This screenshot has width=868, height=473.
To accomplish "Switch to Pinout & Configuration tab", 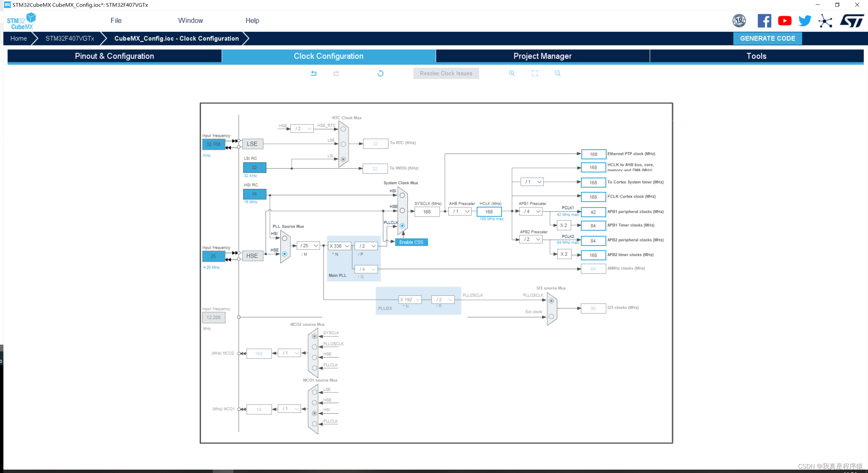I will [114, 56].
